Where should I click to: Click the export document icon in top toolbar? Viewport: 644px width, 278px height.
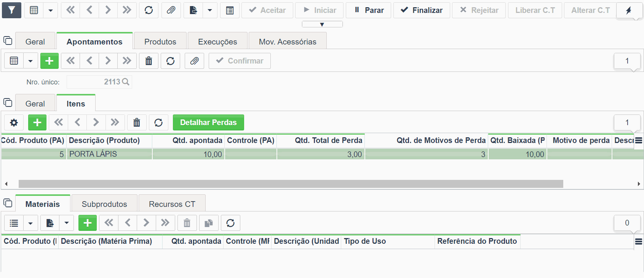pyautogui.click(x=193, y=10)
